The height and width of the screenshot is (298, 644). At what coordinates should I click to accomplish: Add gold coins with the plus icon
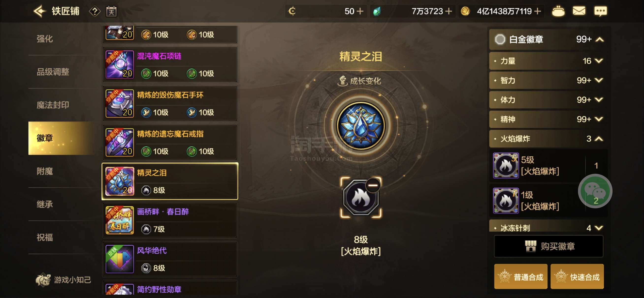(x=537, y=11)
